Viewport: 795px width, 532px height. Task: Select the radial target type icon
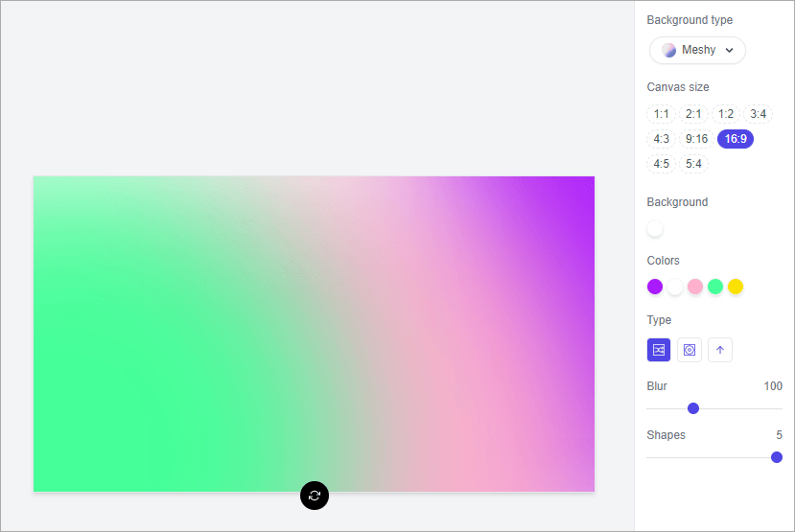(690, 350)
